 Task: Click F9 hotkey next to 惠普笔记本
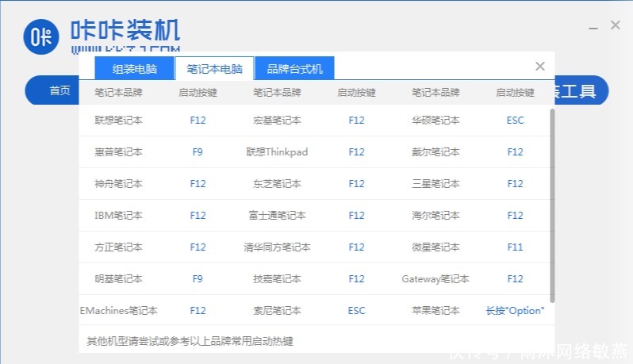[x=198, y=151]
